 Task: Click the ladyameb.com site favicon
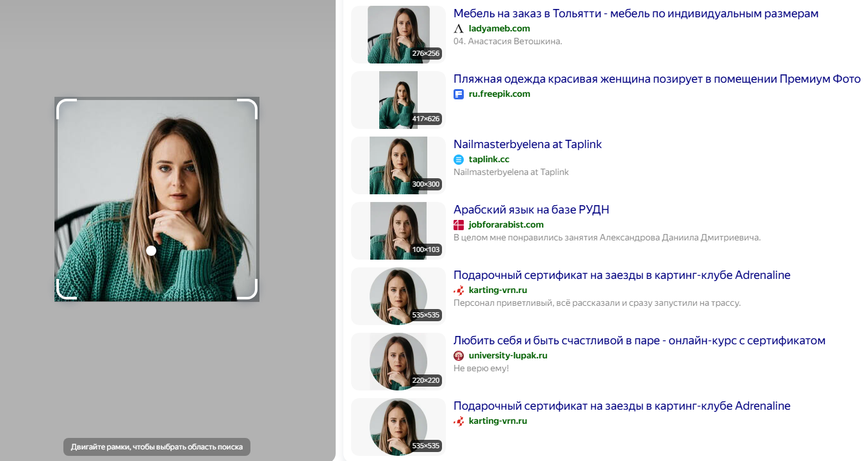[x=459, y=29]
